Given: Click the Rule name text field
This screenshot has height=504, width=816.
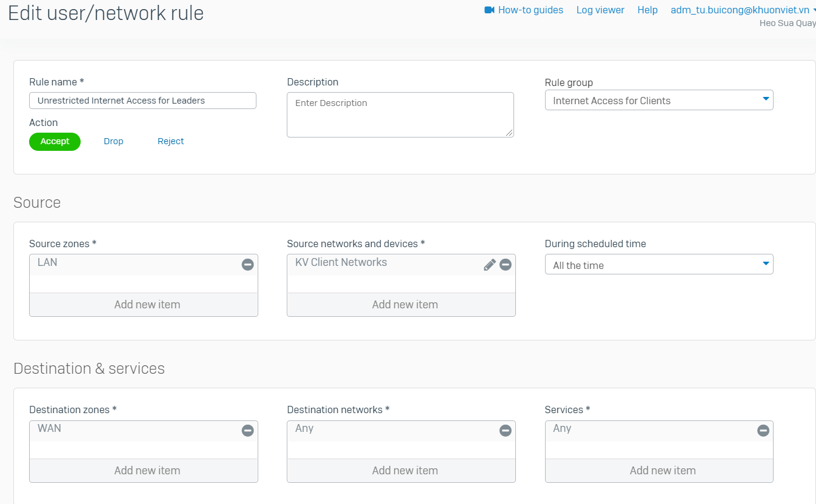Looking at the screenshot, I should tap(142, 101).
